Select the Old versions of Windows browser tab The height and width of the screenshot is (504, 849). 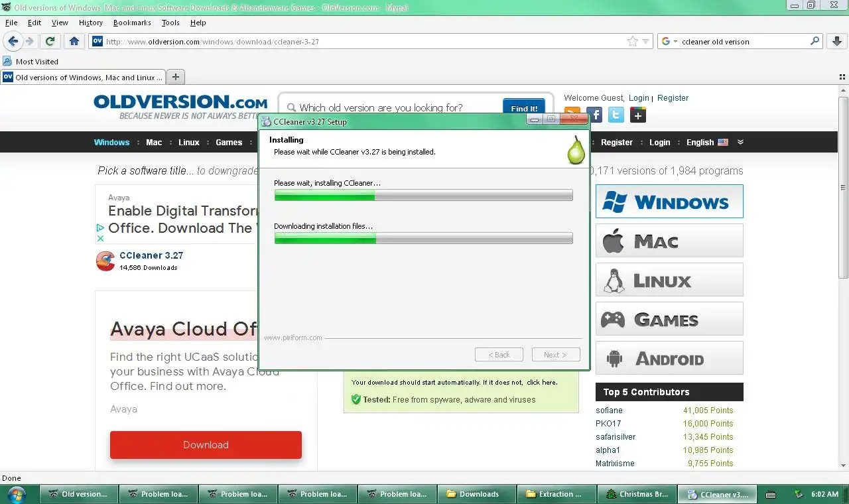pos(83,77)
